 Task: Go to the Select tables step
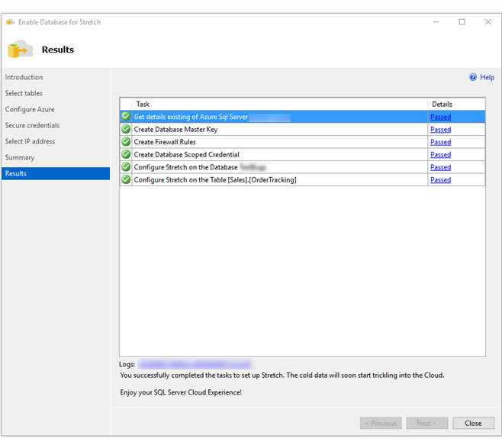tap(24, 93)
